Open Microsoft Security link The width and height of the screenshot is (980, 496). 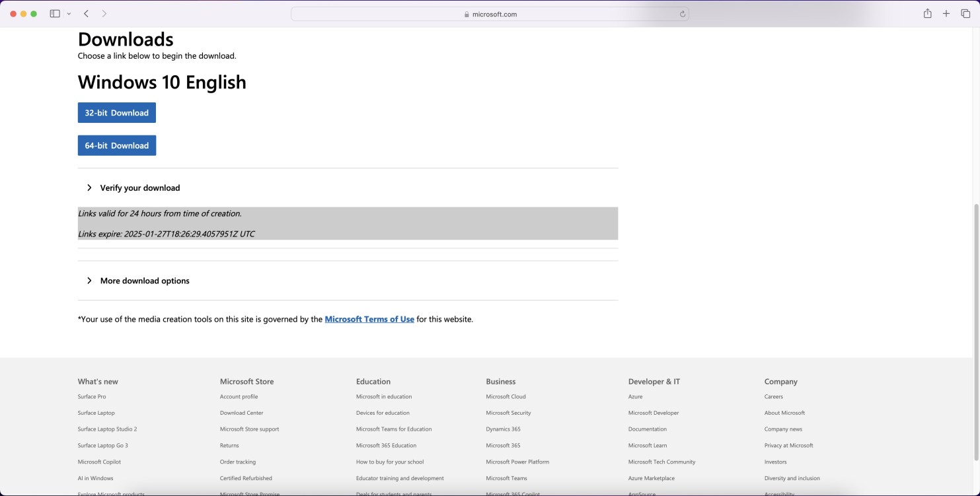click(508, 413)
